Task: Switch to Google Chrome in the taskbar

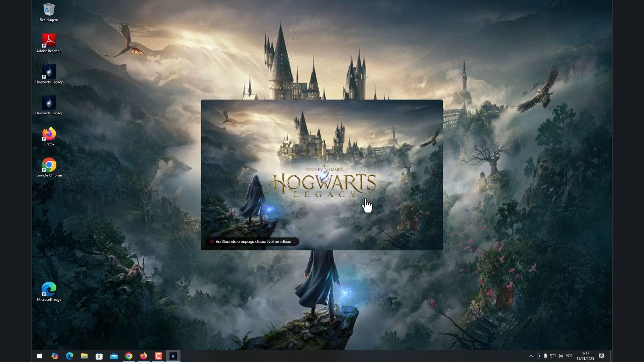Action: (128, 356)
